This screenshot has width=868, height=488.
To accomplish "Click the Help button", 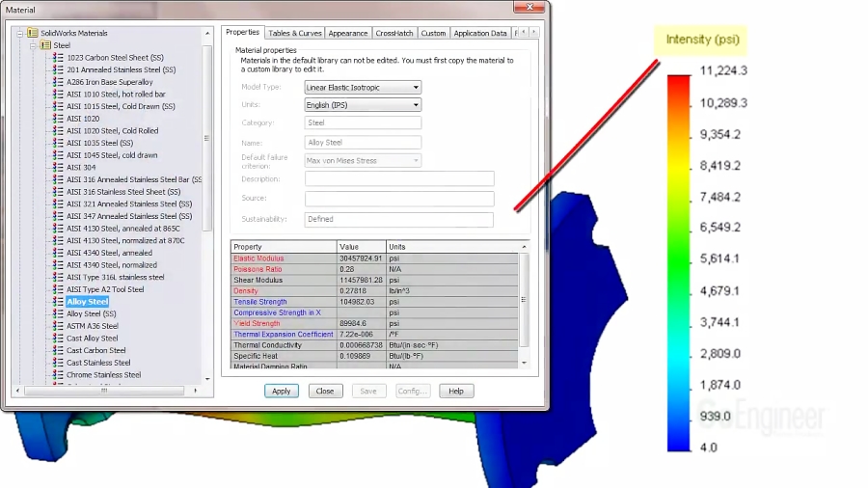I will [x=456, y=392].
